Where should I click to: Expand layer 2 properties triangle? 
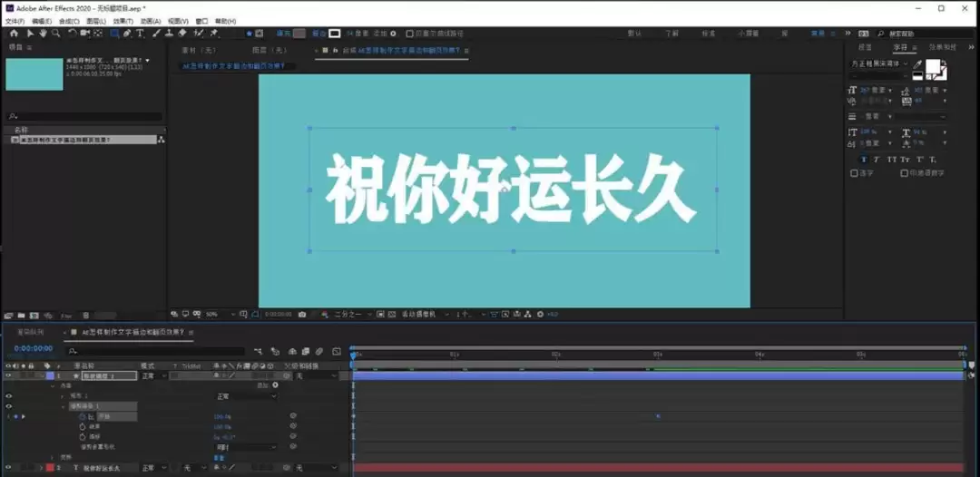coord(42,467)
